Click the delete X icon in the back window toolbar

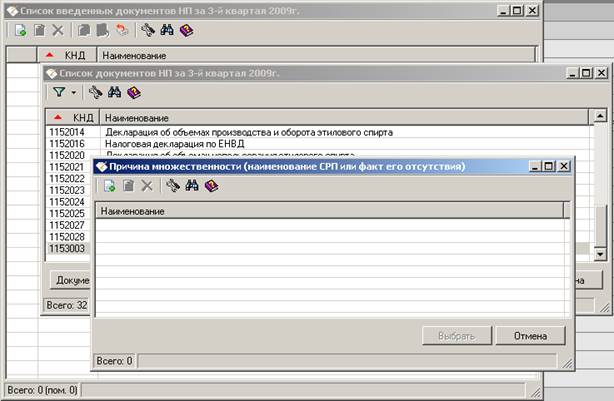coord(58,30)
